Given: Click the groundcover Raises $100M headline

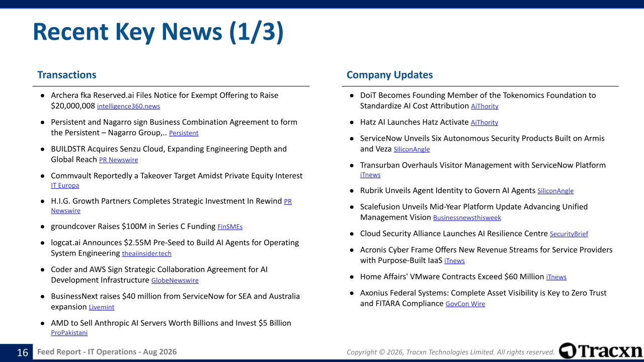Looking at the screenshot, I should 133,227.
